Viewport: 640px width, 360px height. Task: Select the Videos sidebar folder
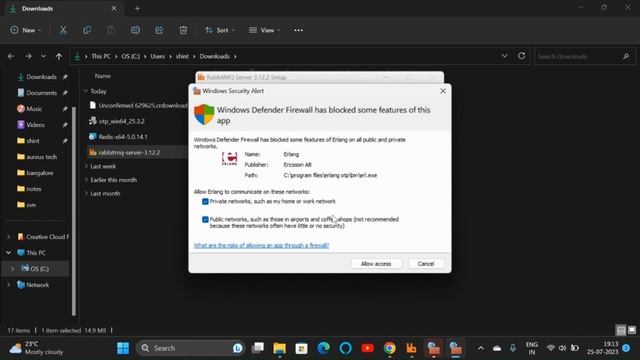coord(36,125)
